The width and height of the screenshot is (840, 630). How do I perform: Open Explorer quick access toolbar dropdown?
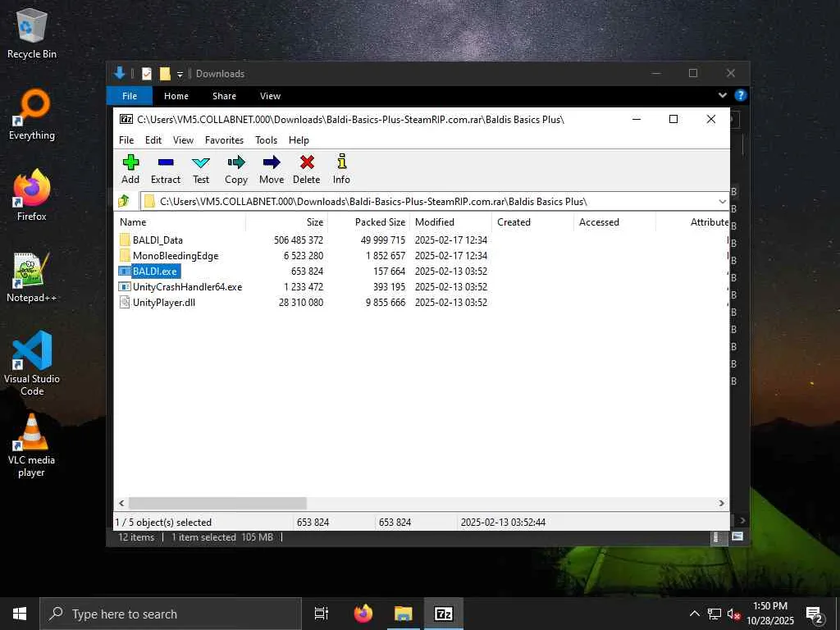coord(180,74)
